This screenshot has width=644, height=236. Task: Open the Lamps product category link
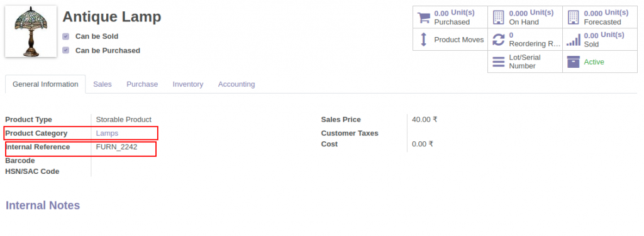pyautogui.click(x=107, y=133)
